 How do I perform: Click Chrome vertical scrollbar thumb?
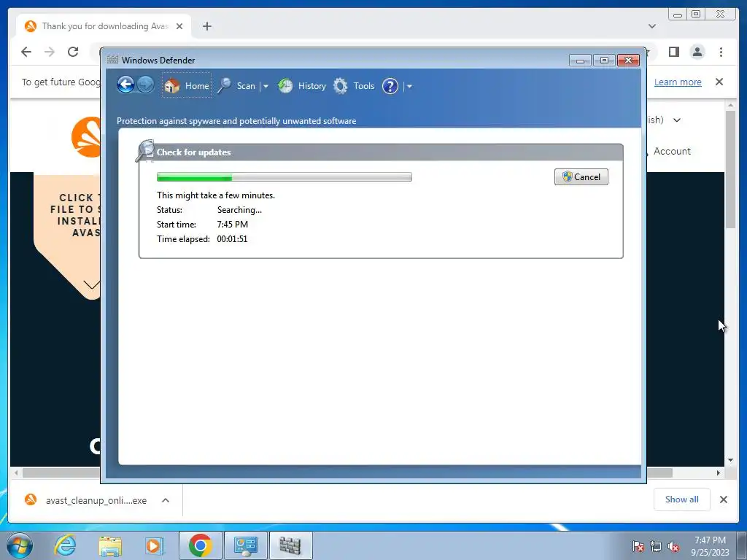click(x=731, y=169)
